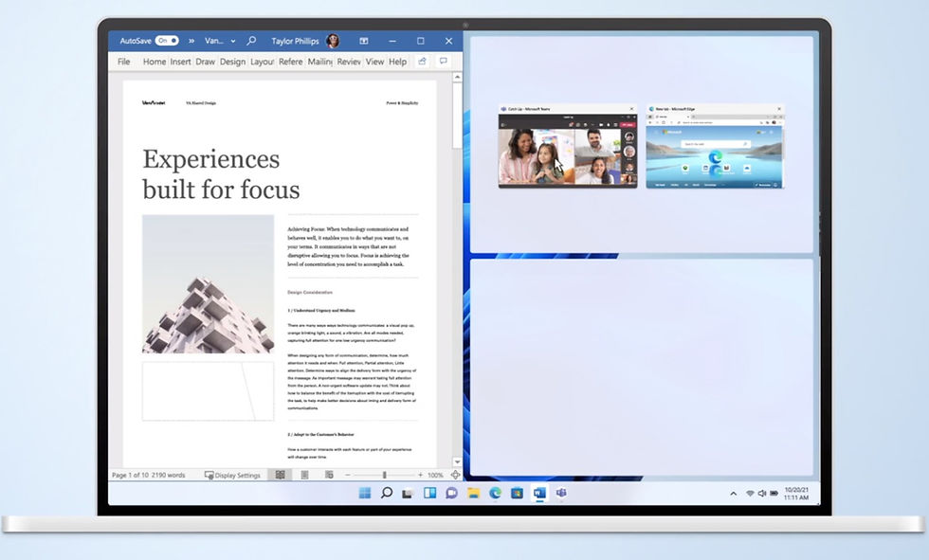Open Taylor Phillips account profile picture
929x560 pixels.
(333, 41)
